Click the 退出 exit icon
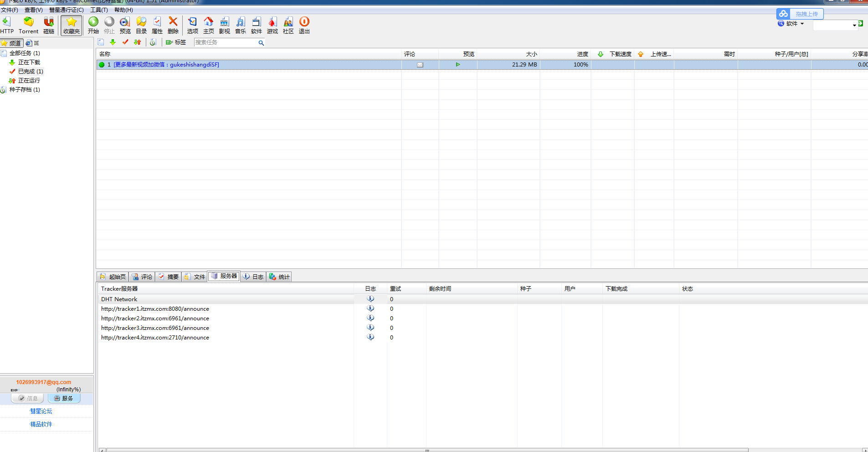Screen dimensions: 868x452 tap(304, 25)
